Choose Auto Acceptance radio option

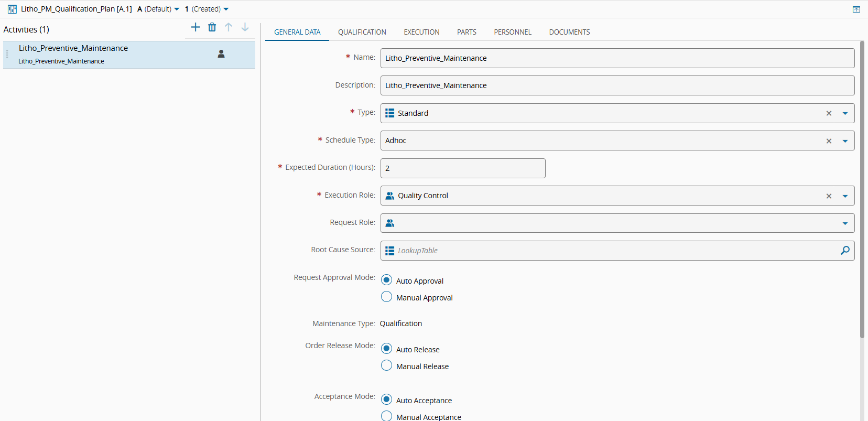pyautogui.click(x=387, y=400)
